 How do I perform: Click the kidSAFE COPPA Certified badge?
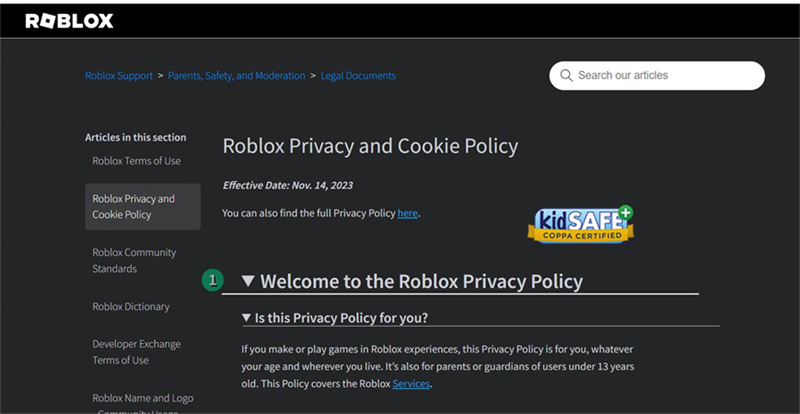[581, 225]
